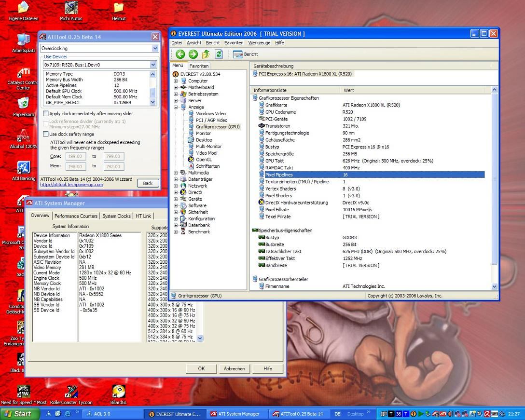Expand the DirectX tree node
Screen dimensions: 525x420
tap(176, 192)
